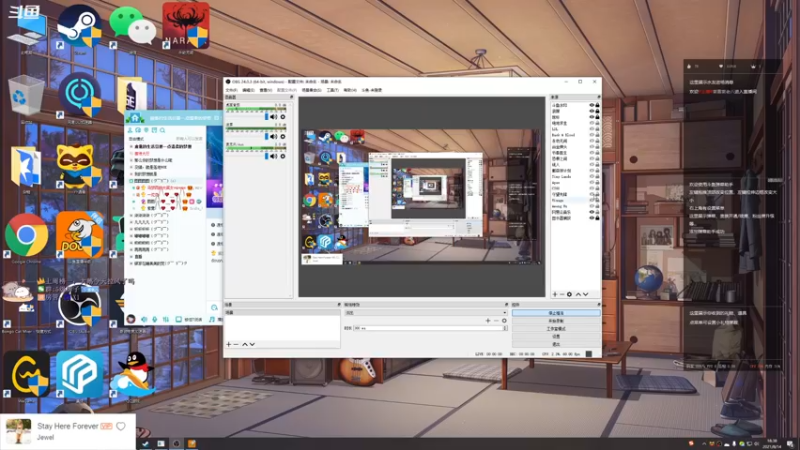
Task: Open the orange shark Douyu desktop shortcut
Action: click(x=80, y=235)
